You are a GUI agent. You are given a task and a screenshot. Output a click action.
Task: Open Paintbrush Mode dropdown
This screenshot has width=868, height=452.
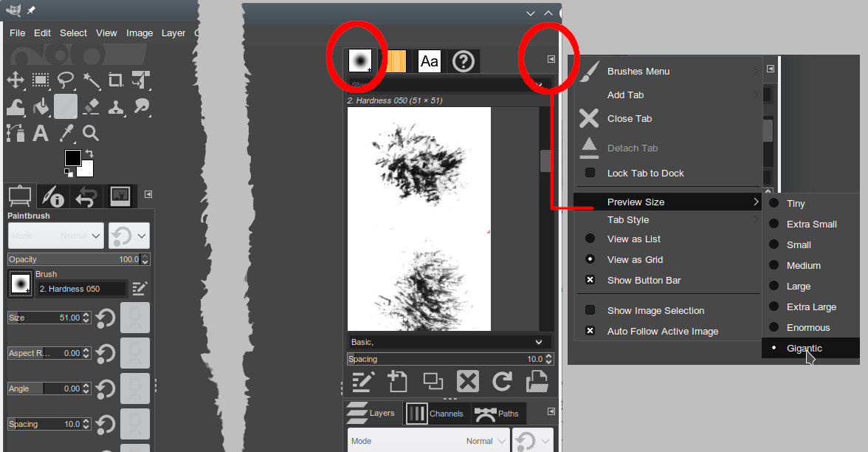56,236
